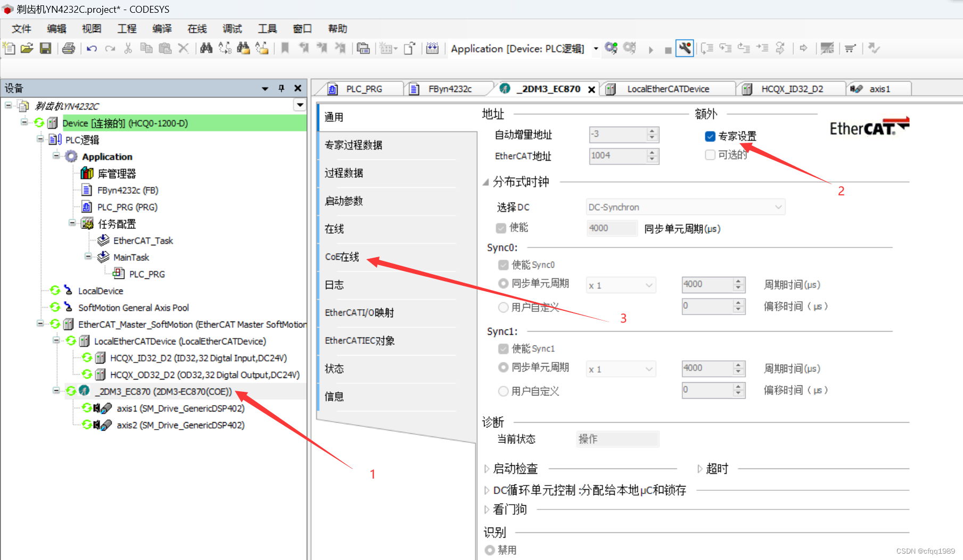Enable the 可选的 checkbox
This screenshot has height=560, width=963.
click(710, 155)
